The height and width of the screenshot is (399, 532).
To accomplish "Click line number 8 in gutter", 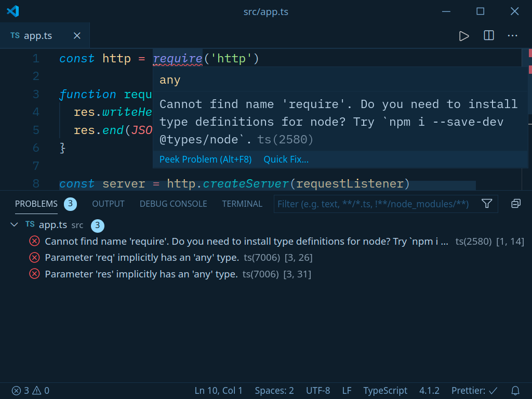I will pyautogui.click(x=36, y=183).
